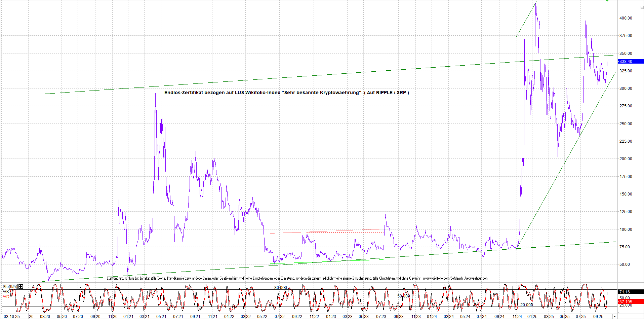Click the red 37.195 %D value tag

(x=630, y=302)
